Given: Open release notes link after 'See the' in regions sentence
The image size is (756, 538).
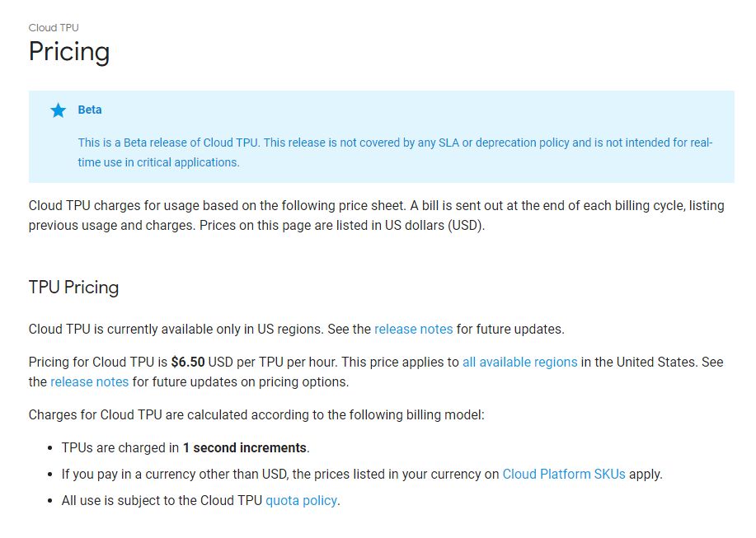Looking at the screenshot, I should [413, 330].
